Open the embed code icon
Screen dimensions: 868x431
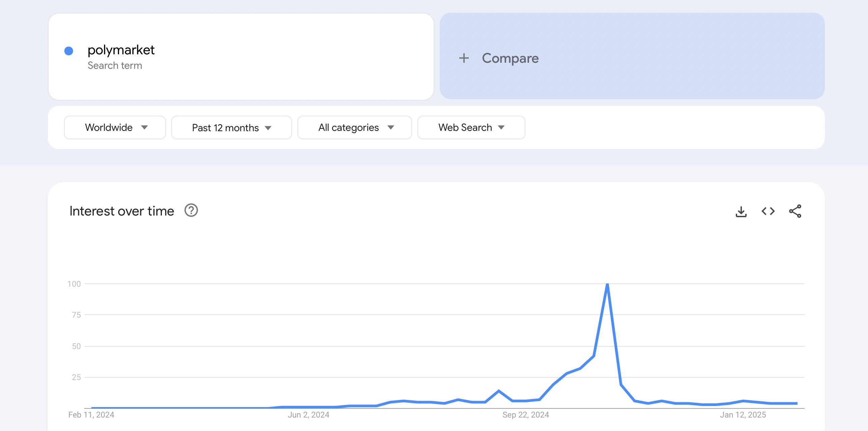[x=768, y=211]
